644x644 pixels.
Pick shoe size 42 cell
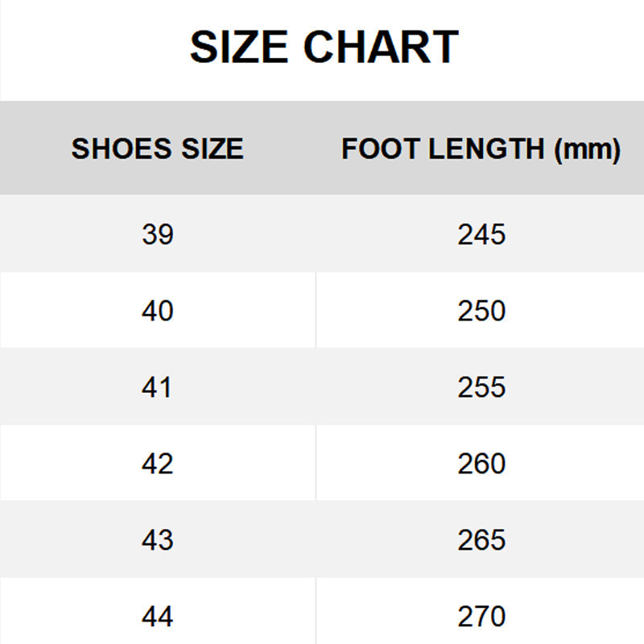[x=157, y=464]
